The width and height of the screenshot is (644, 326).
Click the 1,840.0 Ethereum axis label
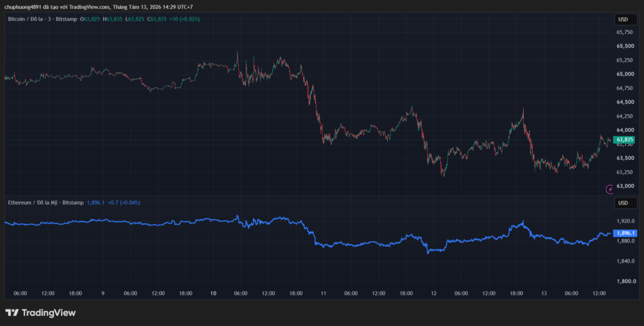pos(626,261)
